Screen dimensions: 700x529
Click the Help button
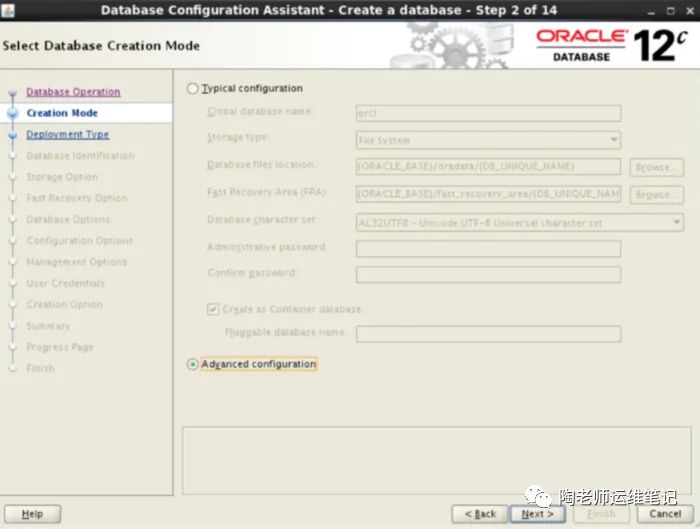coord(33,514)
